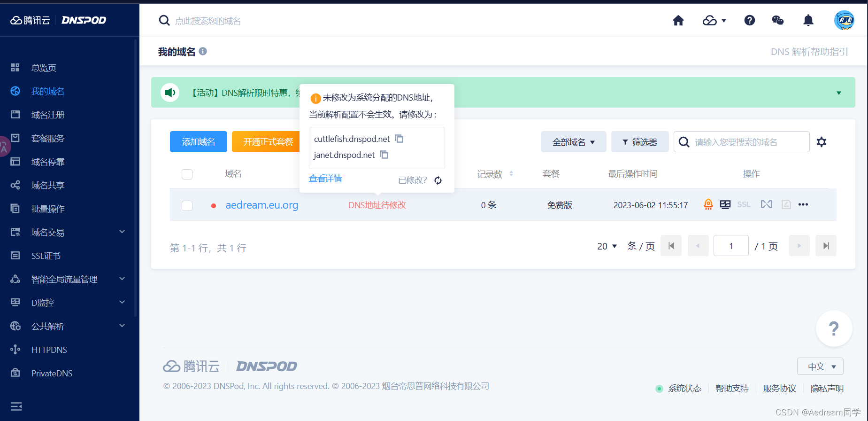This screenshot has width=868, height=421.
Task: Open the cloud products dropdown icon
Action: (x=714, y=20)
